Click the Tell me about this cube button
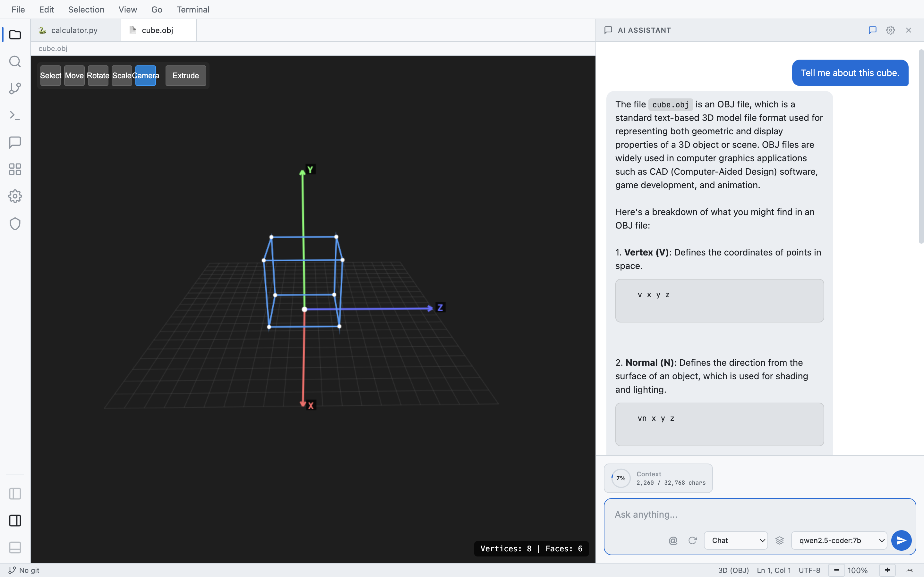This screenshot has width=924, height=577. [850, 73]
